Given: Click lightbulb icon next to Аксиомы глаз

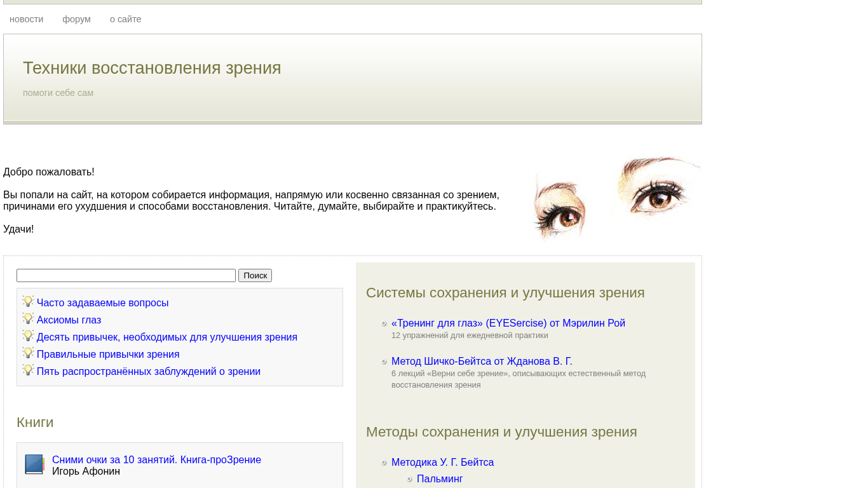Looking at the screenshot, I should (x=28, y=319).
